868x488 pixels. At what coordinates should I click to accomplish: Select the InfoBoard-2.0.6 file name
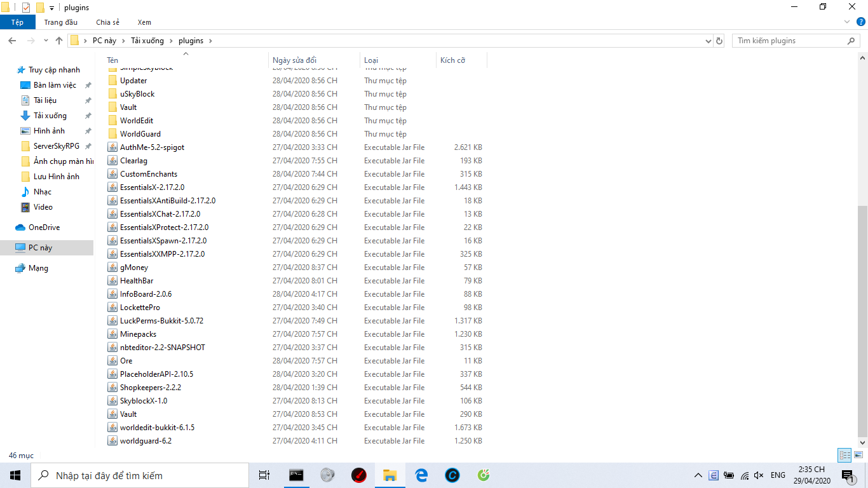146,294
